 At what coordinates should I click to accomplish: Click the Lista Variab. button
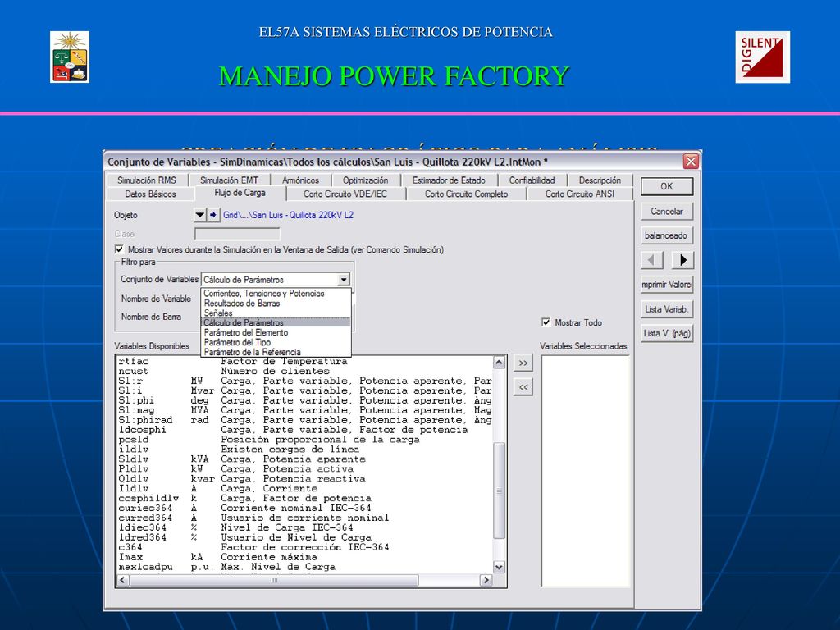[666, 309]
